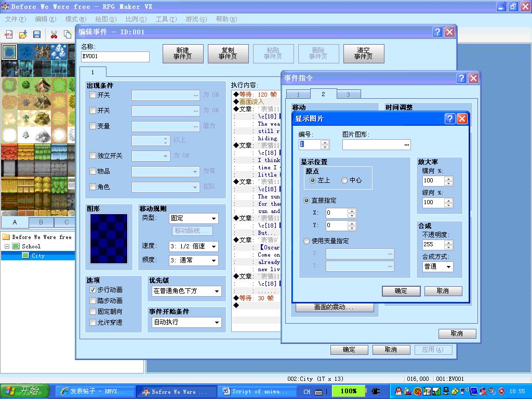
Task: Select the City map in tree
Action: point(38,256)
